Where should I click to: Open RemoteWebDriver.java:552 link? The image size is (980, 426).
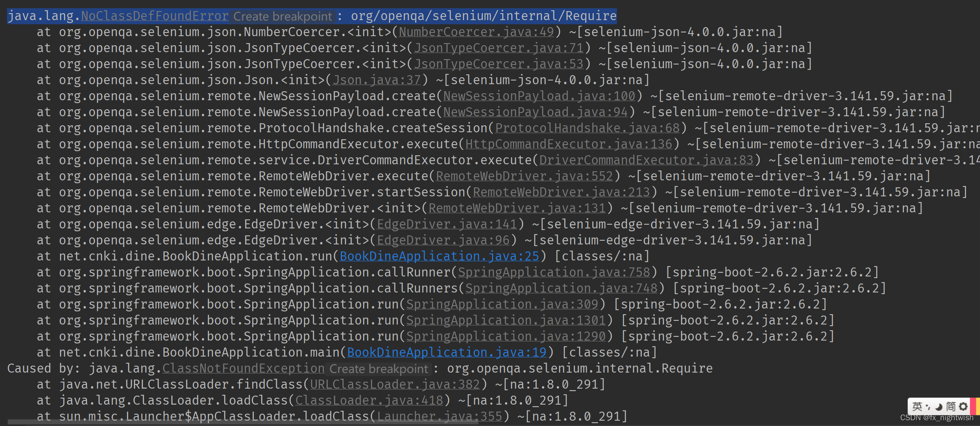[525, 176]
